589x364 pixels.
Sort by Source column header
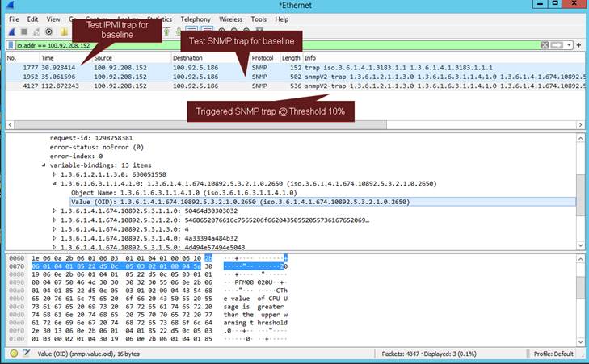click(x=131, y=58)
